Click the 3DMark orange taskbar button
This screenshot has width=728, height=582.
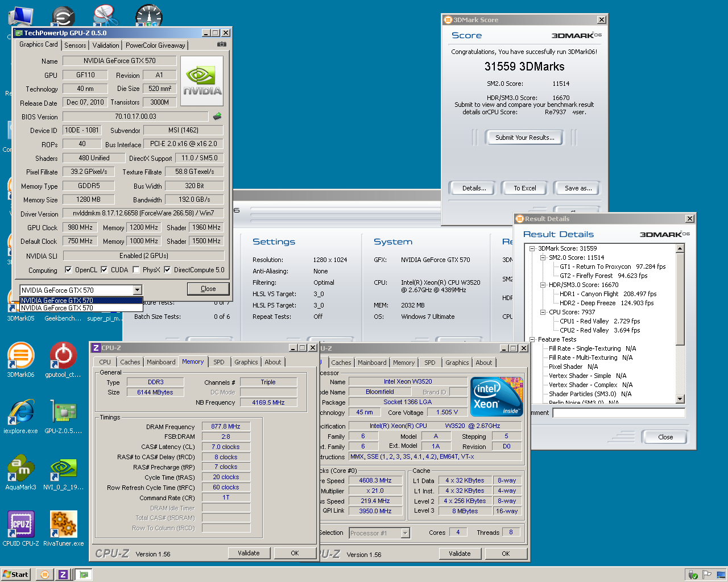[x=44, y=574]
